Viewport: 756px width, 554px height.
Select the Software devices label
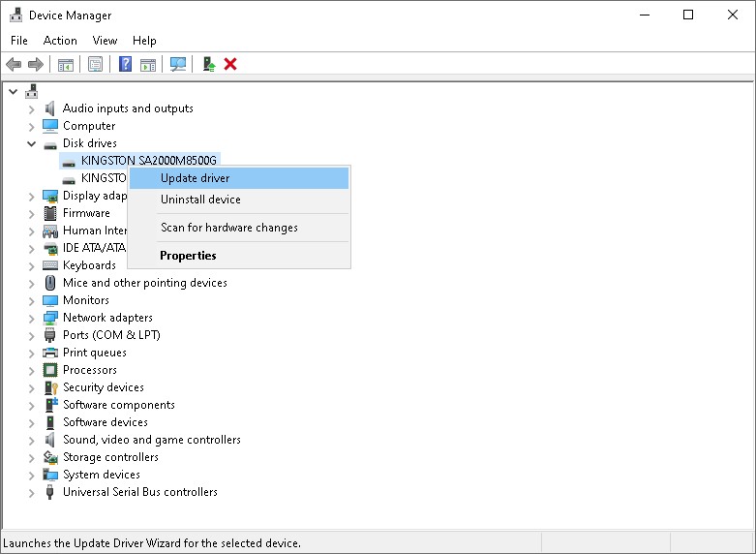tap(106, 422)
